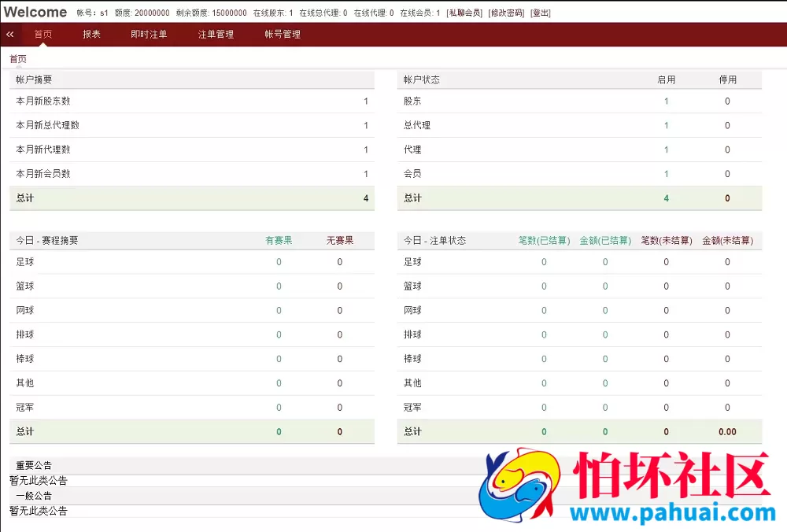Select the 本月新会员数 row label
Screen dimensions: 787x532
43,174
